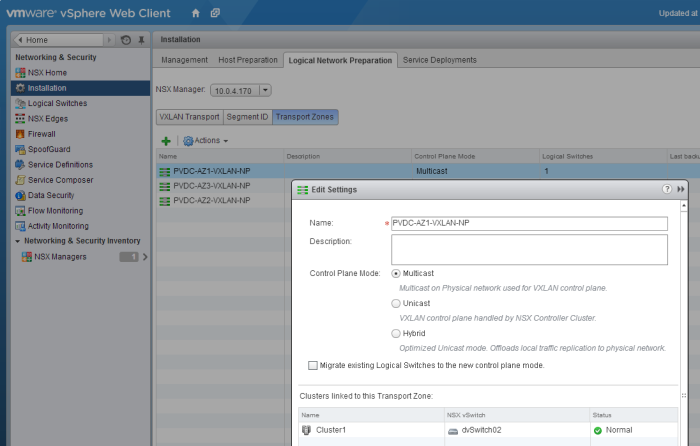Image resolution: width=700 pixels, height=446 pixels.
Task: Click forward navigation arrow
Action: coord(109,40)
